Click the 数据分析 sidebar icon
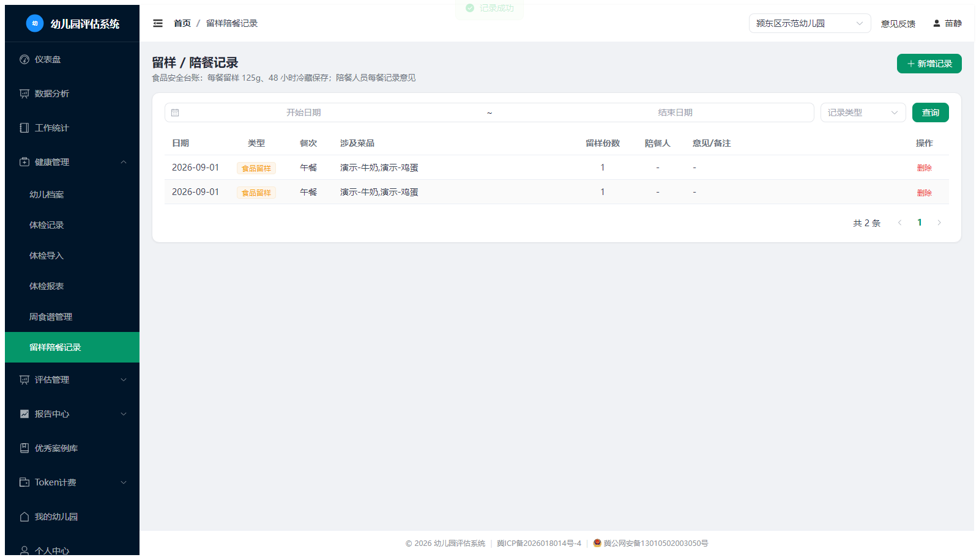The height and width of the screenshot is (560, 979). (x=24, y=94)
